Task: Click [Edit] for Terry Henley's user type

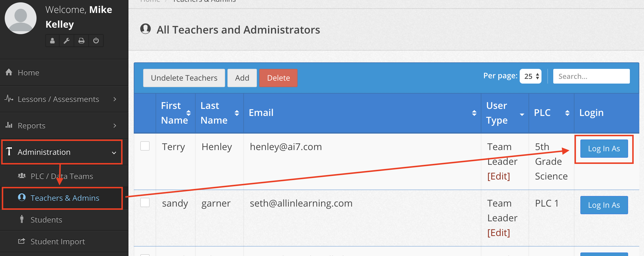Action: click(x=498, y=176)
